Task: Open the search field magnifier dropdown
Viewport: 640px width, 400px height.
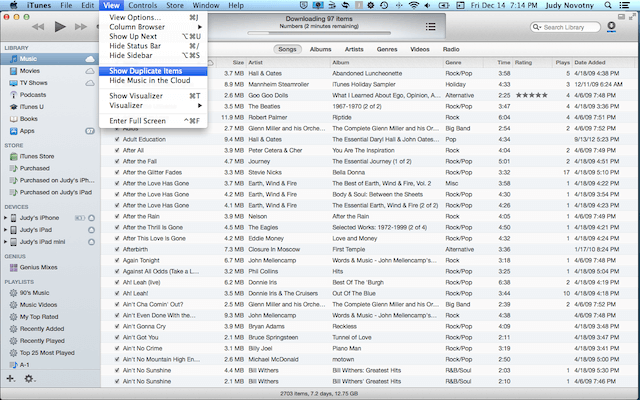Action: click(536, 27)
